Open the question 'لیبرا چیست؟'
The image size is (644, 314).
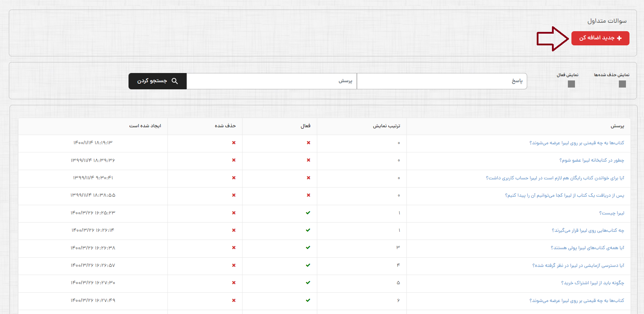[611, 213]
